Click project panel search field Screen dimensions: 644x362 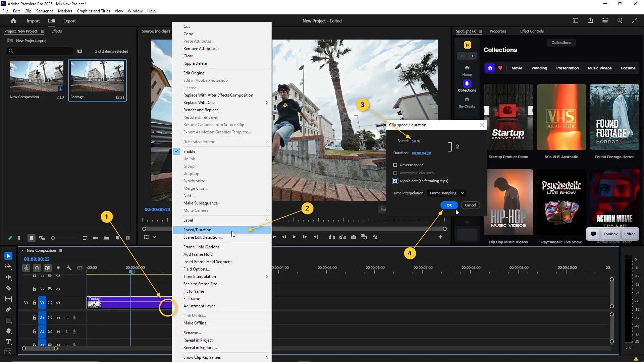click(40, 51)
